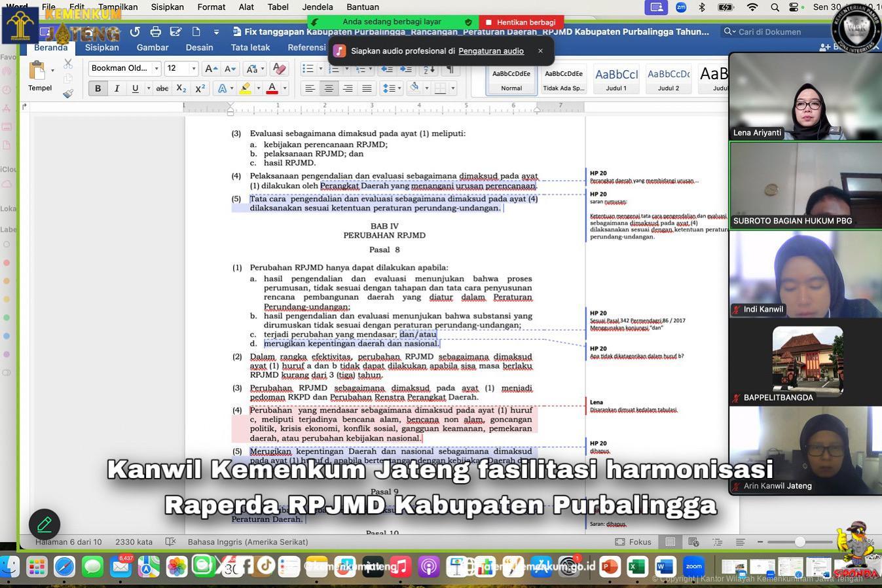This screenshot has width=882, height=588.
Task: Apply superscript formatting
Action: coord(200,88)
